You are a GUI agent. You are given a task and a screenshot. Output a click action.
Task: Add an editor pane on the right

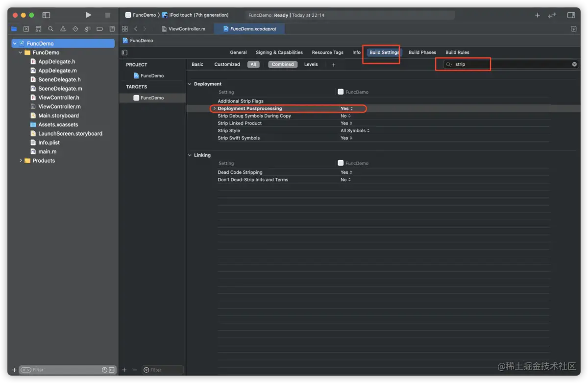coord(573,29)
